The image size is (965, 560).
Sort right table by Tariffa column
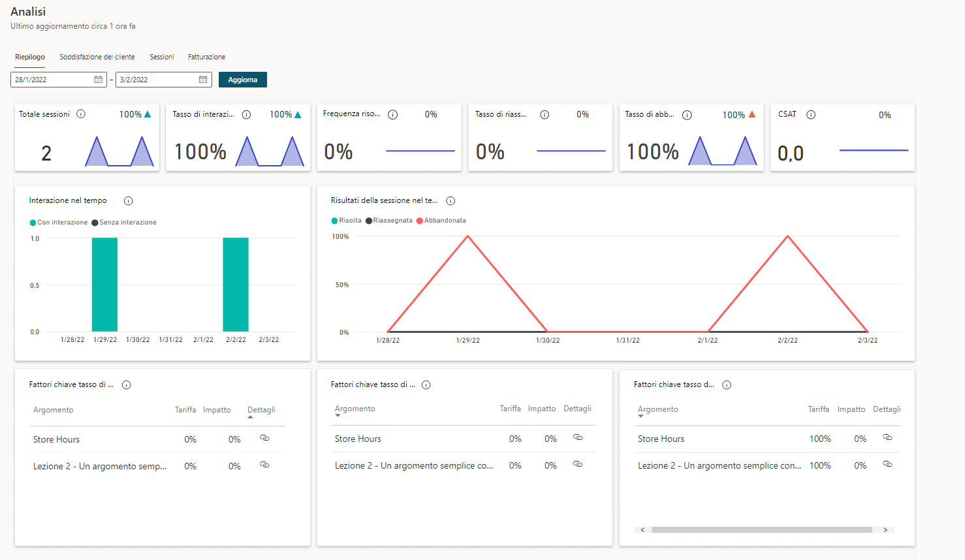coord(818,409)
